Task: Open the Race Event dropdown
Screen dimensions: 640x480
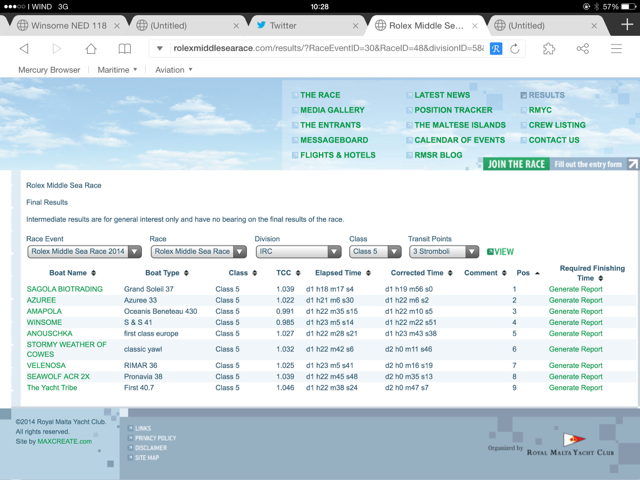Action: point(84,251)
